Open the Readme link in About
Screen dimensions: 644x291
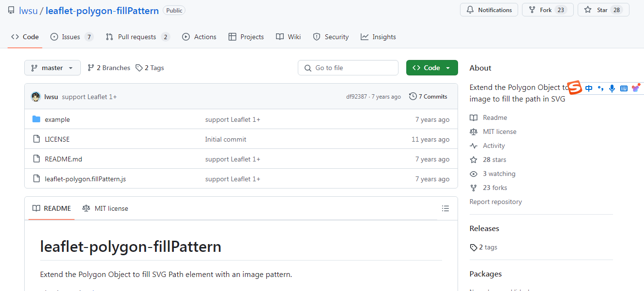[489, 117]
